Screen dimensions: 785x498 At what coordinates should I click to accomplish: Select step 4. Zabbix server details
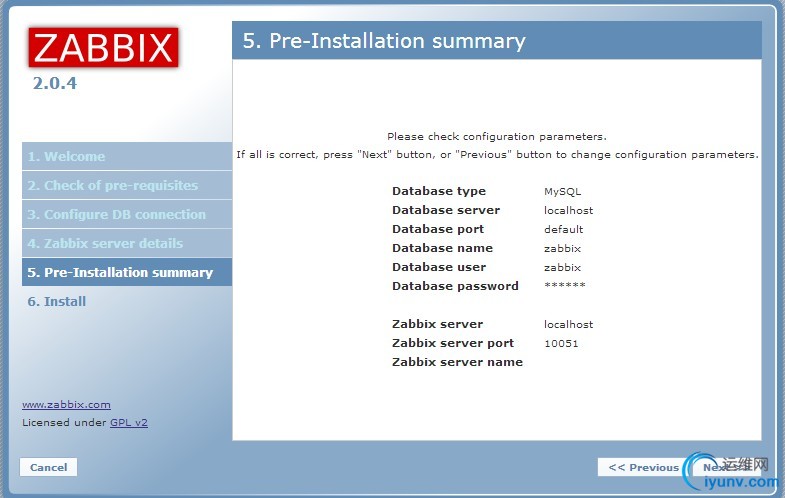[127, 243]
